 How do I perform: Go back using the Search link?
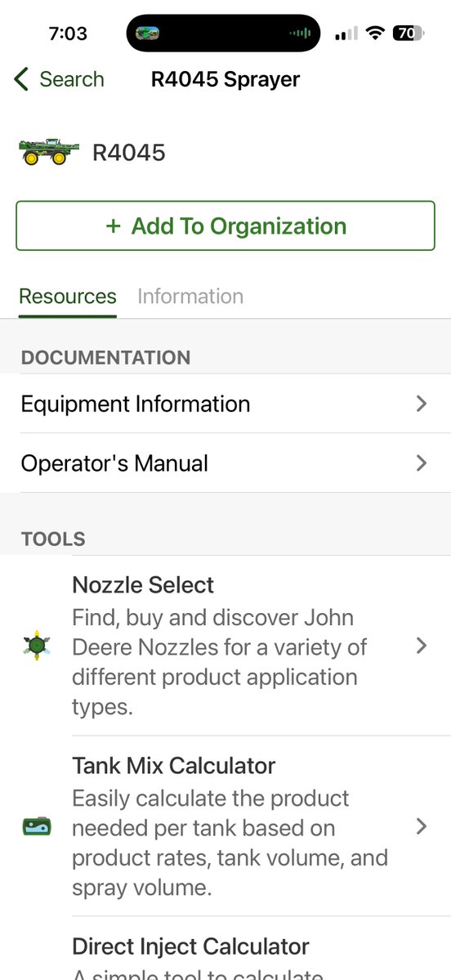72,79
